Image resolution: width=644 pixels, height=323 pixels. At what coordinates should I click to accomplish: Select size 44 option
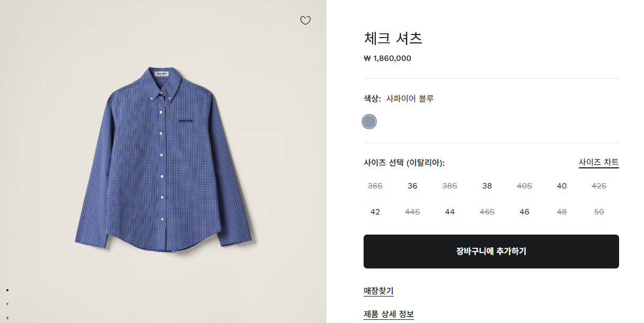[x=450, y=212]
